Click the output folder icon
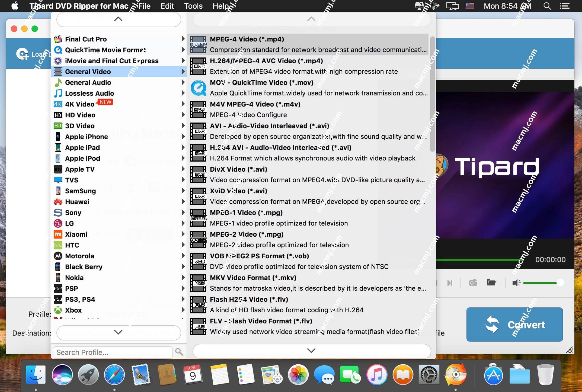The image size is (582, 392). pos(491,282)
